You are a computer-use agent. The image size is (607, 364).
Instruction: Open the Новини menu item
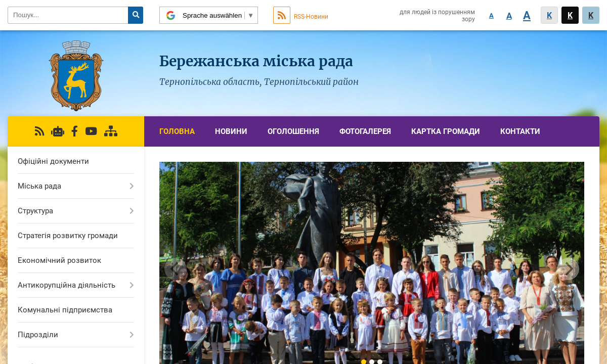point(231,131)
